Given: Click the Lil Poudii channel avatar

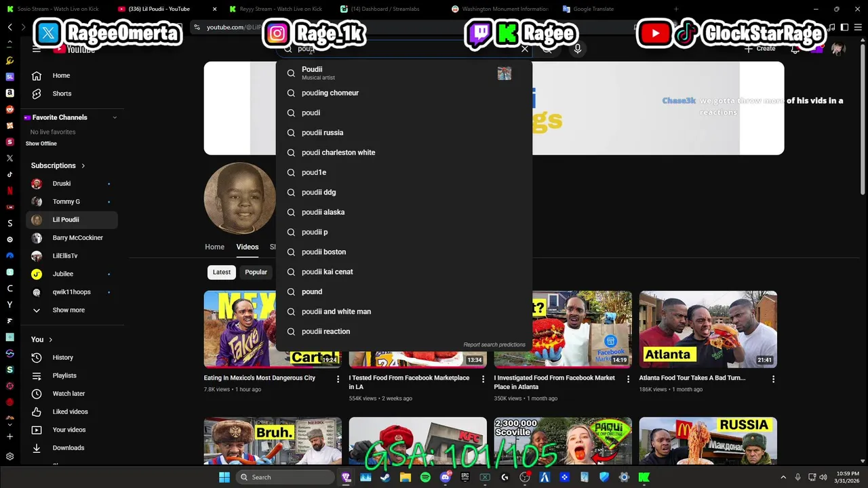Looking at the screenshot, I should tap(240, 198).
